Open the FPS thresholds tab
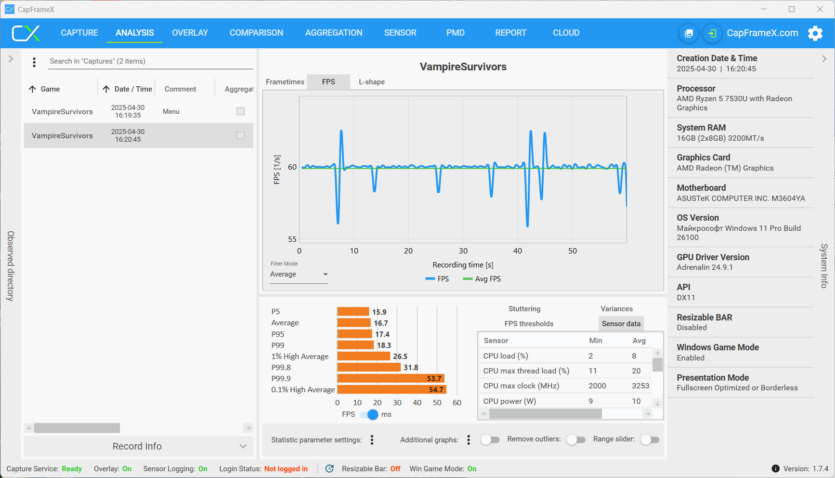The image size is (835, 478). (x=529, y=324)
